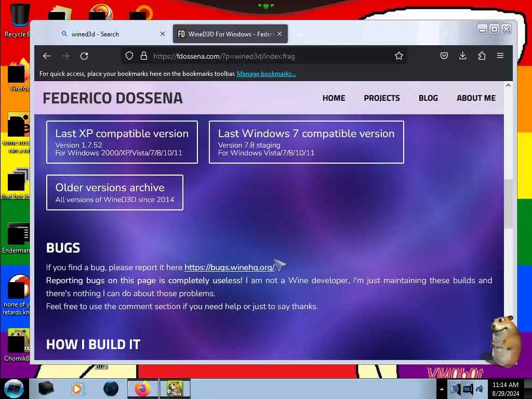Bookmark this page with the star icon
This screenshot has width=532, height=399.
pos(398,56)
